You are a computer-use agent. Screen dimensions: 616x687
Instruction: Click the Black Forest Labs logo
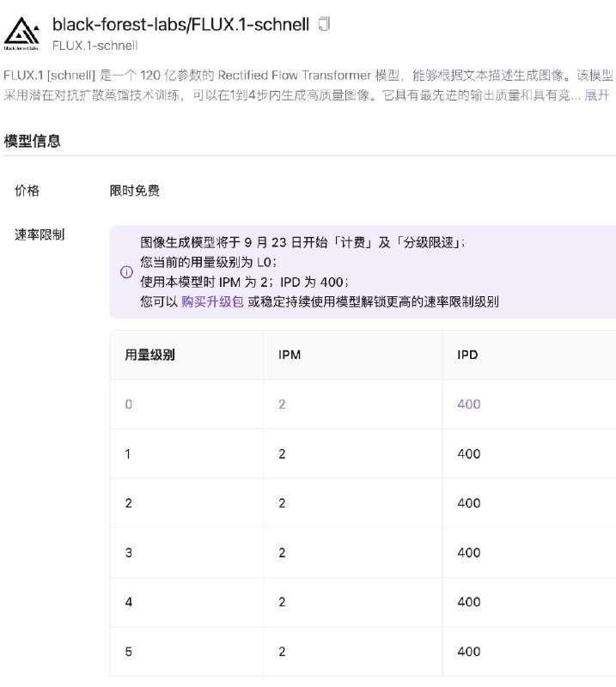22,33
